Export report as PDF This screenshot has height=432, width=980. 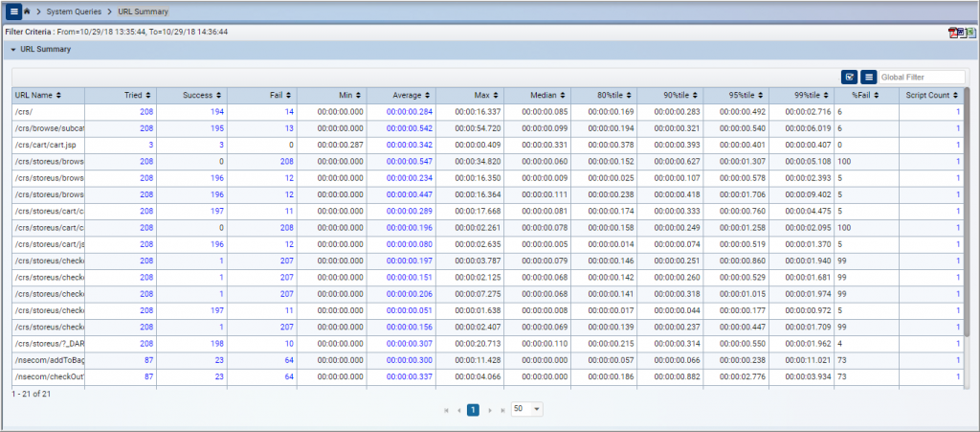tap(954, 34)
